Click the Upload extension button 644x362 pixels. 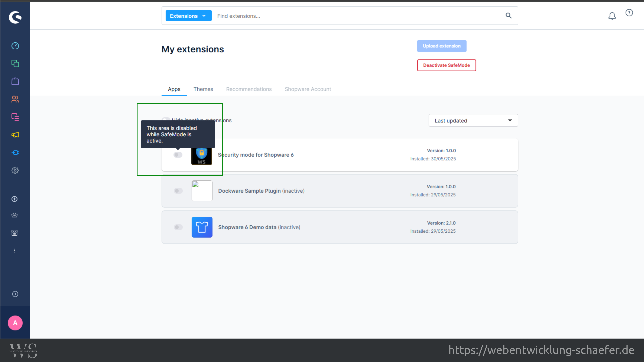[x=442, y=46]
